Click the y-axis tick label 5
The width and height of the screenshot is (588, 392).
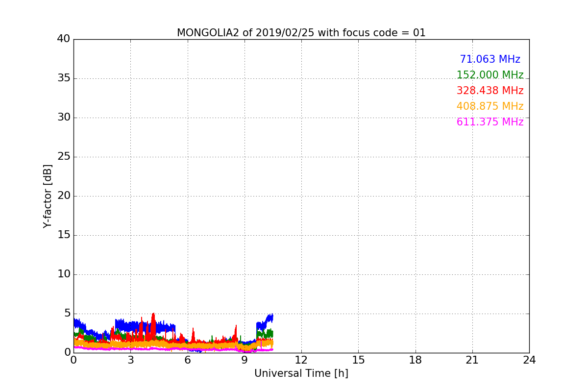coord(67,313)
